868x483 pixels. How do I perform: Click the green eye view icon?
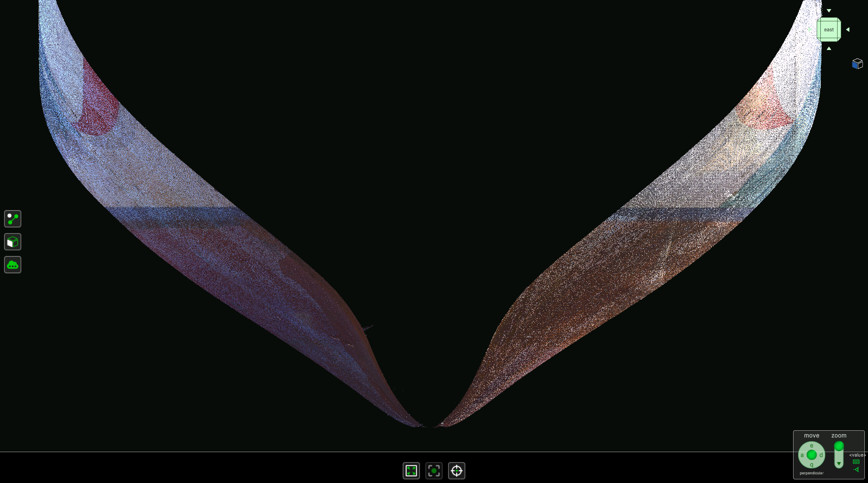pos(856,469)
